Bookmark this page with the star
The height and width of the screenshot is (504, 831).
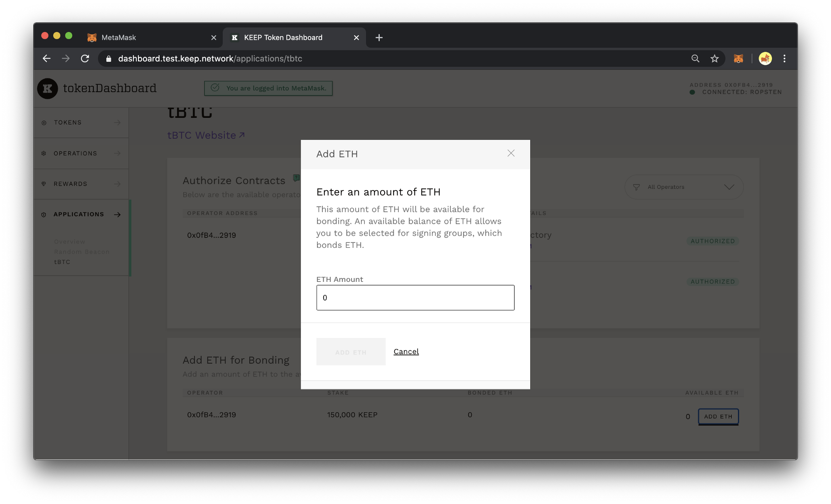click(714, 59)
